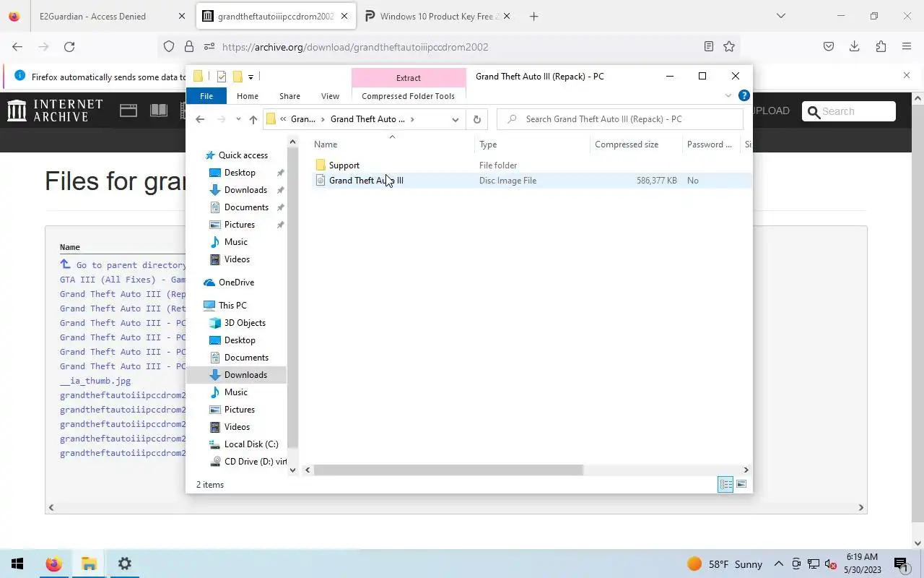Open Firefox Downloads panel arrow icon
The height and width of the screenshot is (578, 924).
click(x=854, y=47)
